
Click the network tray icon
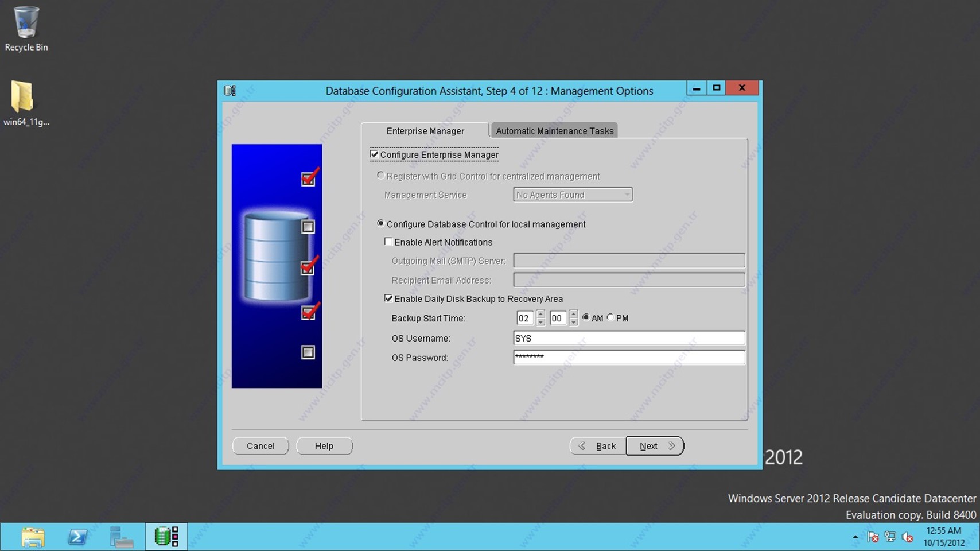pos(890,537)
